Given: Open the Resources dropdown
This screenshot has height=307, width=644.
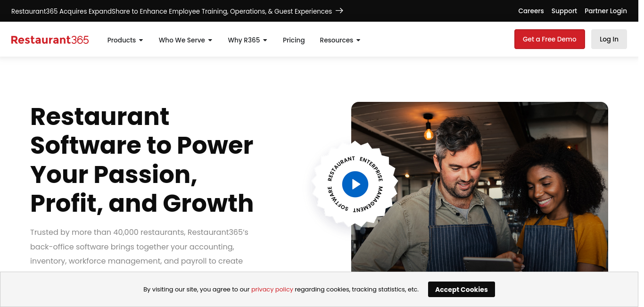Looking at the screenshot, I should tap(340, 40).
